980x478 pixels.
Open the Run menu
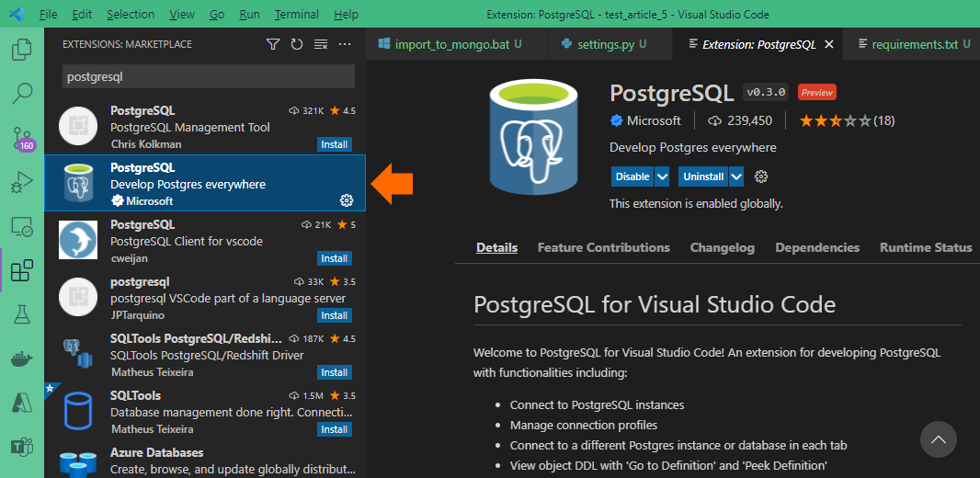pos(251,14)
